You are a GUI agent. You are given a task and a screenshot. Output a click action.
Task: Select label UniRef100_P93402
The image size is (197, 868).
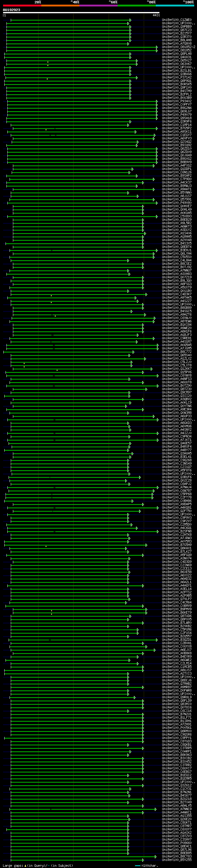point(177,101)
